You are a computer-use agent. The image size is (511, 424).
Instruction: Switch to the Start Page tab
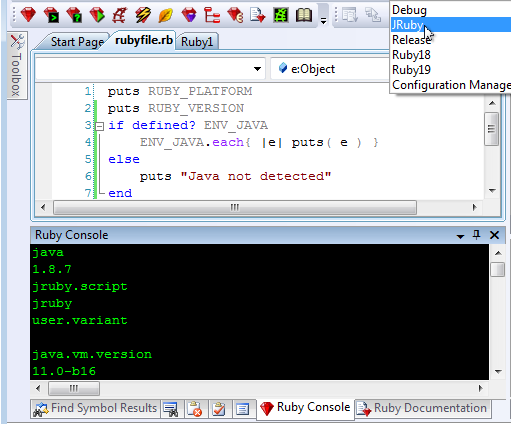point(77,42)
